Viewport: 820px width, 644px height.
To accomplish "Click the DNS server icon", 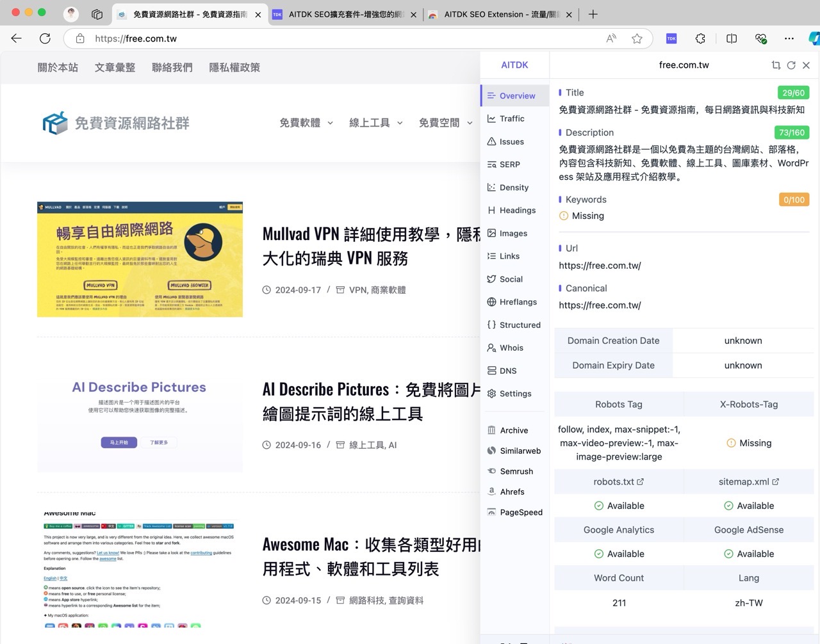I will tap(491, 371).
